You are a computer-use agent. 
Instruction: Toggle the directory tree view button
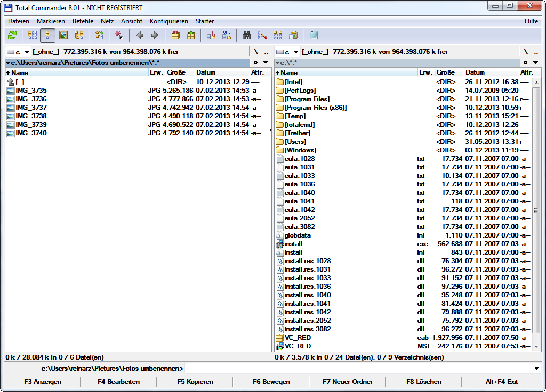pyautogui.click(x=79, y=36)
